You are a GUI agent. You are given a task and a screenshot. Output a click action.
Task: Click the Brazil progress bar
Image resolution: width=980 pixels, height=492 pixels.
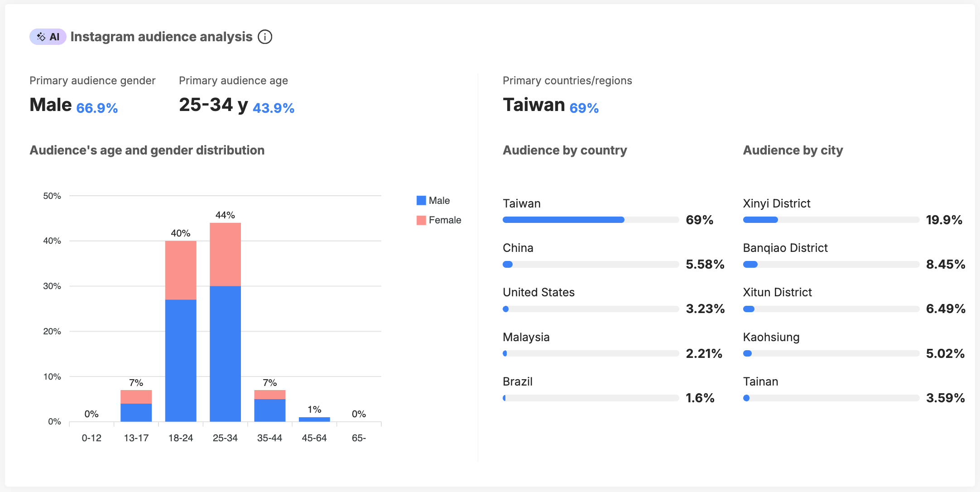point(591,398)
